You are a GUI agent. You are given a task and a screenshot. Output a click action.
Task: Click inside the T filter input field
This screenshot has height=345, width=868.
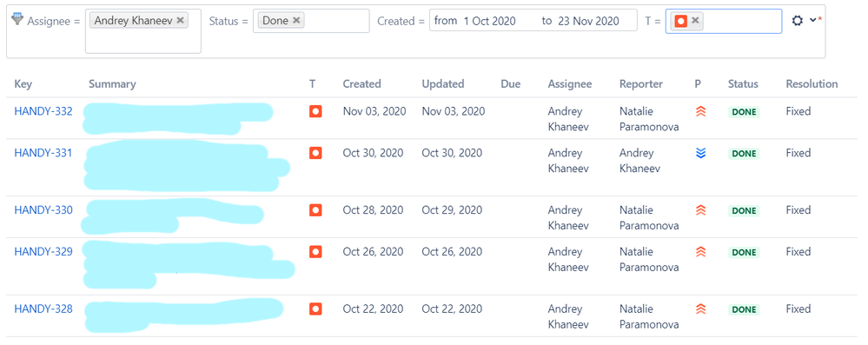click(742, 21)
